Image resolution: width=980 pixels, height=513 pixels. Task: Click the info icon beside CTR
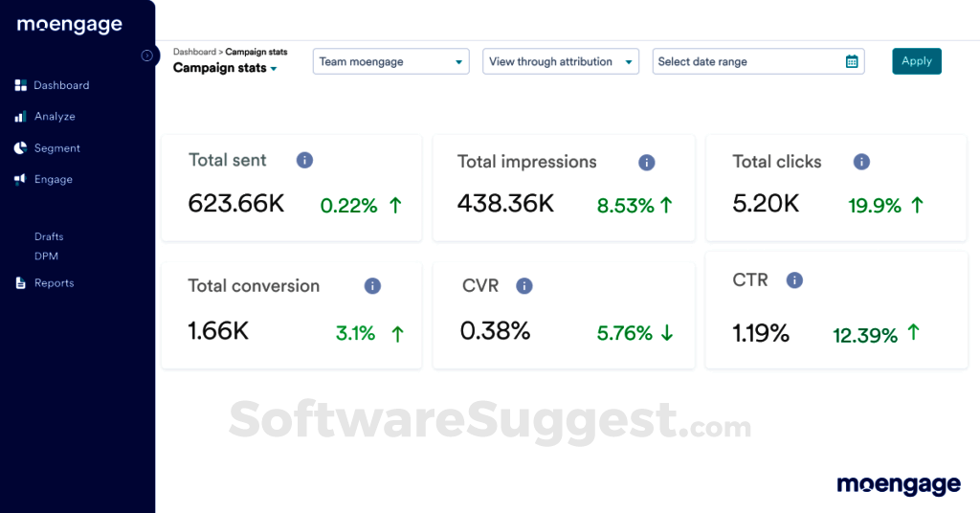[x=794, y=280]
